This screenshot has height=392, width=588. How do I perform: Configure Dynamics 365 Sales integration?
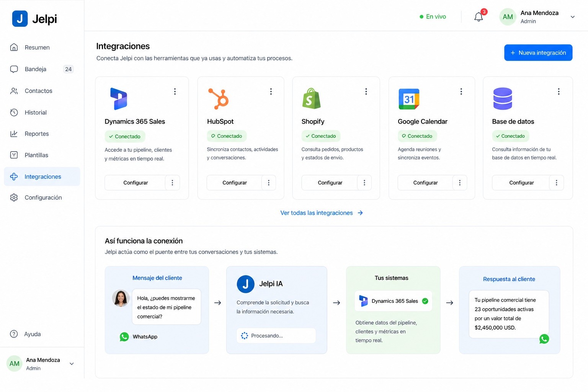click(x=135, y=183)
